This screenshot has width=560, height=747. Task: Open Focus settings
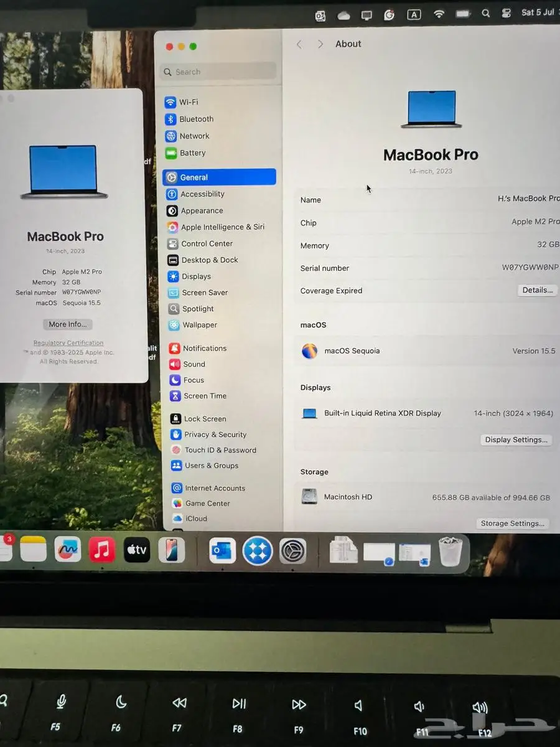187,380
